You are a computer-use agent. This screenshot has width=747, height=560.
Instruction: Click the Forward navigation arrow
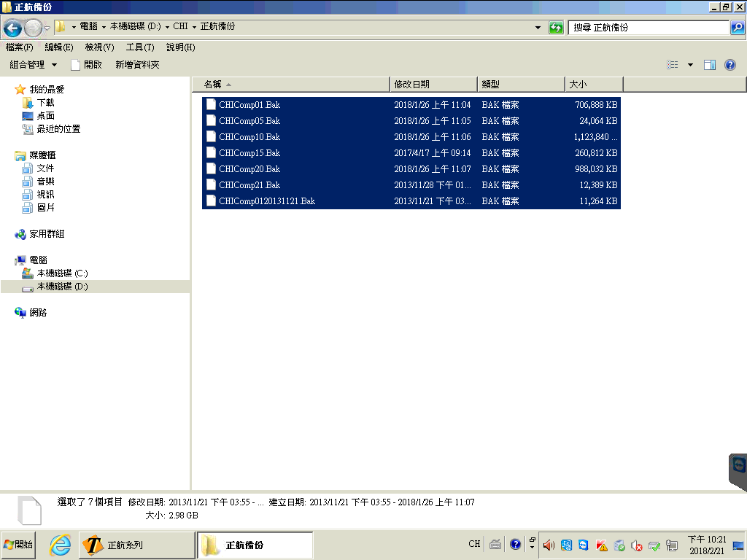click(x=33, y=28)
